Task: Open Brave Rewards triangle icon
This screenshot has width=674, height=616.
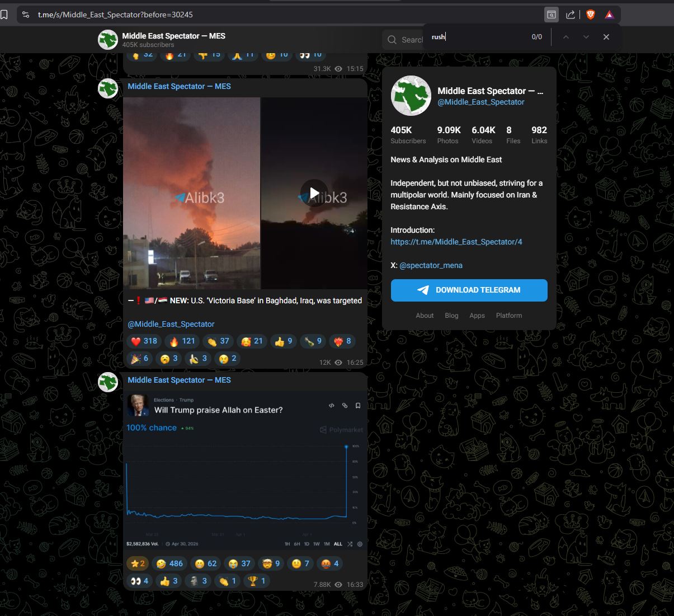Action: coord(609,15)
